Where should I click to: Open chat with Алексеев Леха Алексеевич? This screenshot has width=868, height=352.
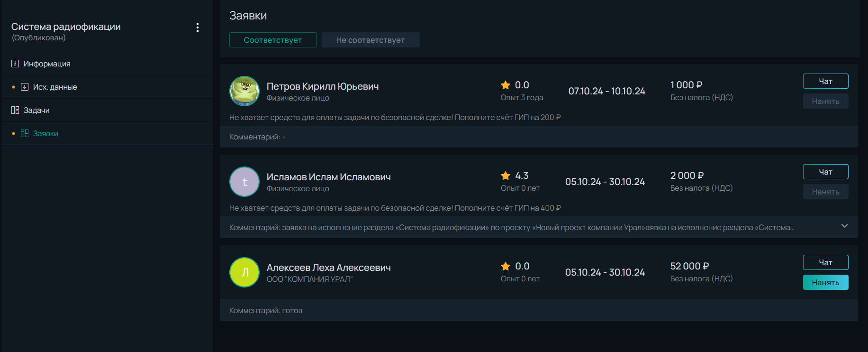click(825, 262)
